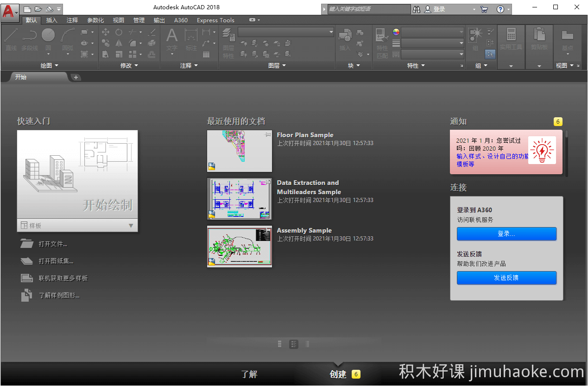Expand the Properties (特性) panel

click(x=416, y=66)
